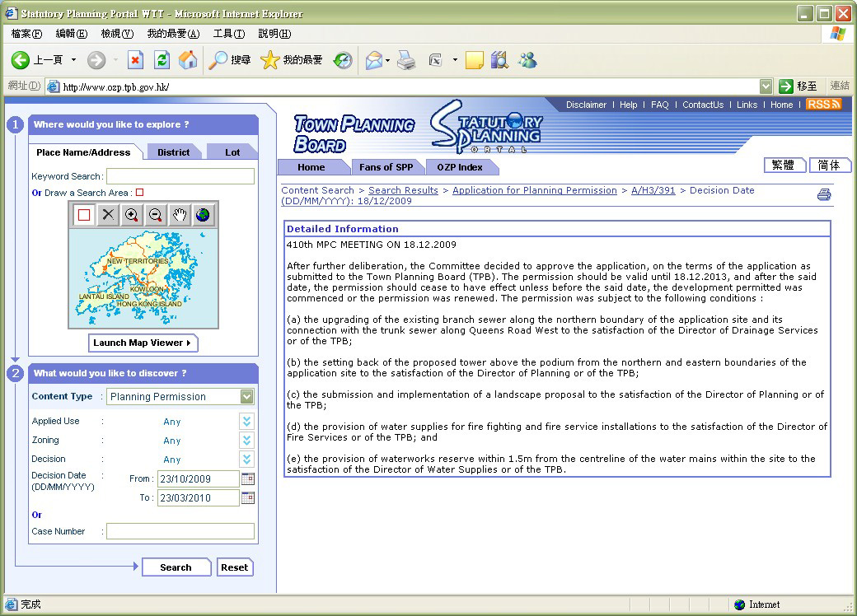Switch to the District search tab
This screenshot has width=857, height=616.
(173, 152)
